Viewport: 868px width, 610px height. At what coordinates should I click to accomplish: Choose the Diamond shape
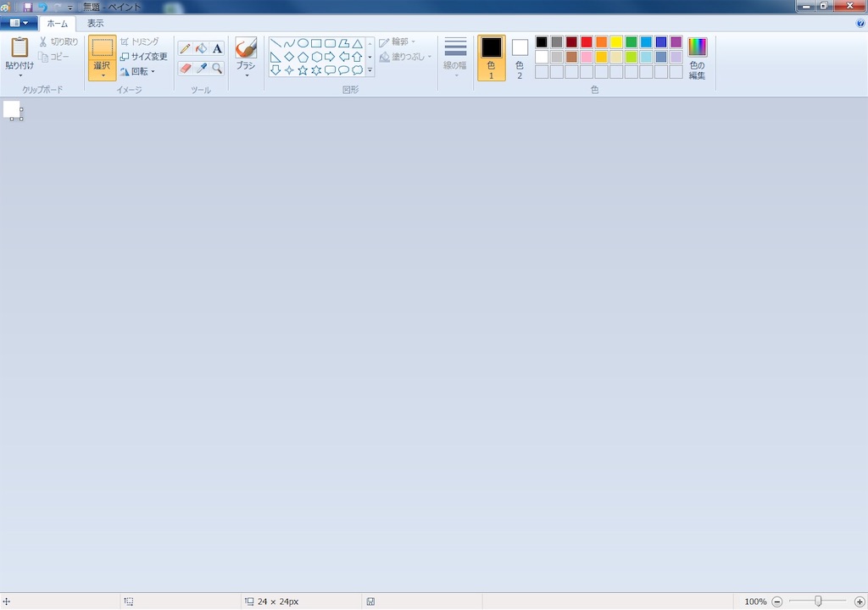(289, 57)
